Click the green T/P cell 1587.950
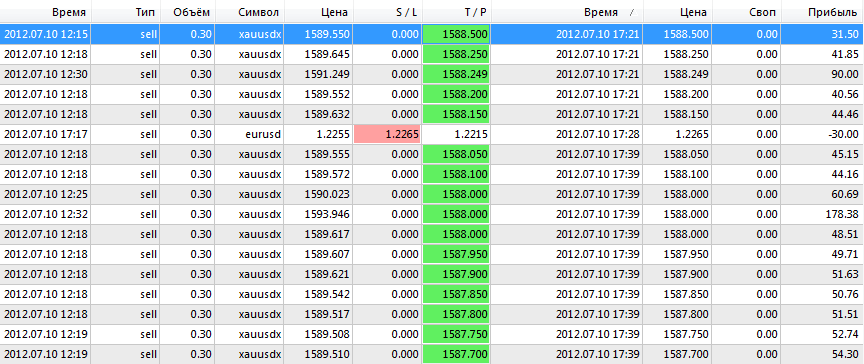The width and height of the screenshot is (864, 364). click(456, 254)
